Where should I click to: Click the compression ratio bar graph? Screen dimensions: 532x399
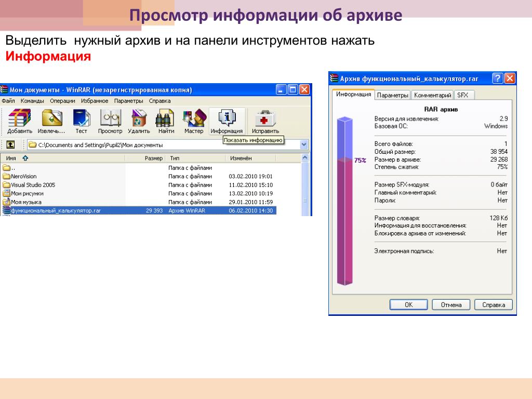345,201
